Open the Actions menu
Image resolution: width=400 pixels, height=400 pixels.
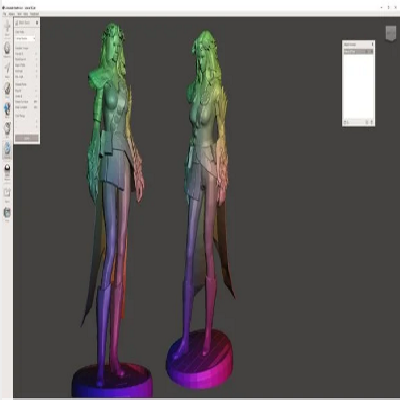pos(12,14)
